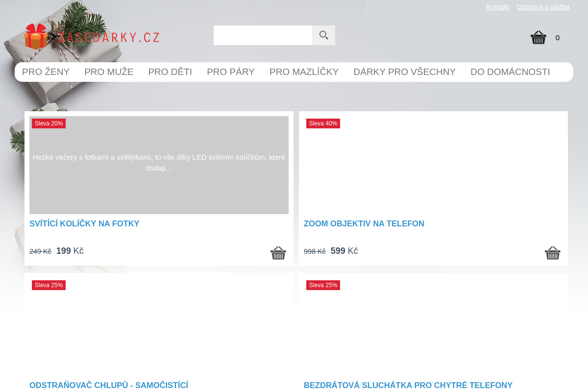
Task: Click the 599 Kč discounted price
Action: click(344, 251)
